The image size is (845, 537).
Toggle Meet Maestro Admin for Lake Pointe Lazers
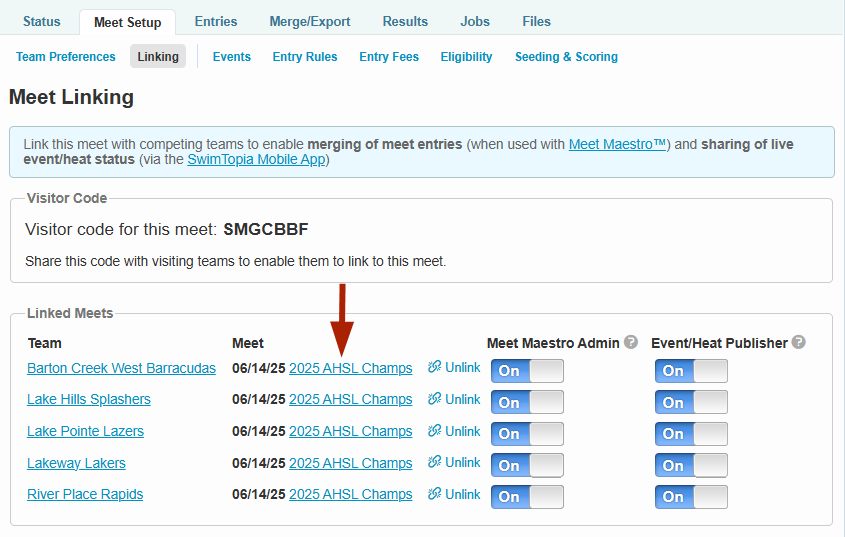(527, 434)
